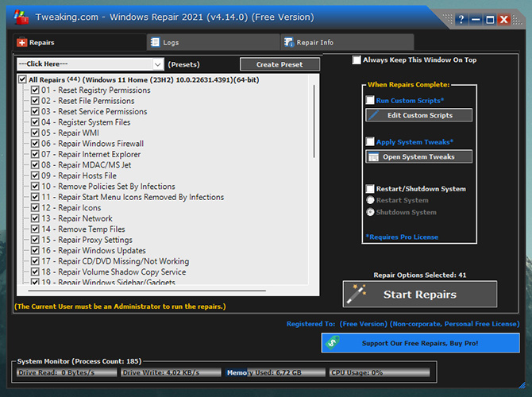532x397 pixels.
Task: Click the Start Repairs button
Action: tap(420, 294)
